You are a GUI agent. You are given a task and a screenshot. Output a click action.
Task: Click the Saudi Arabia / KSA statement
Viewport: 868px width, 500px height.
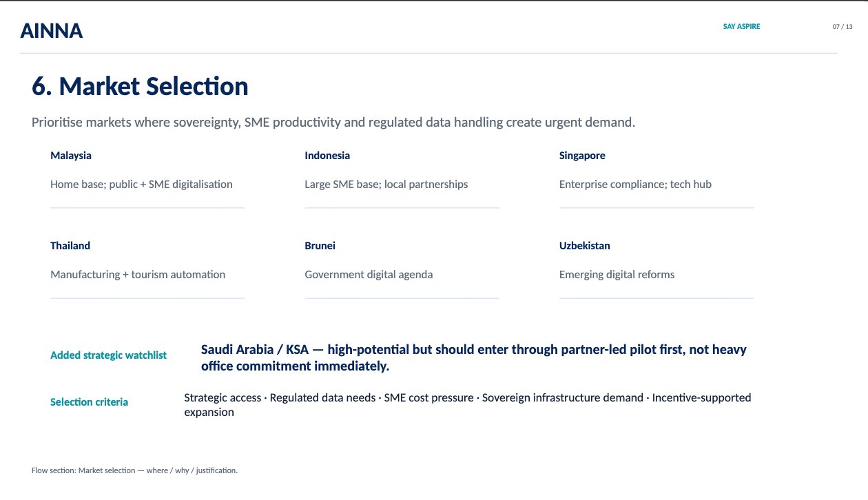pyautogui.click(x=474, y=357)
